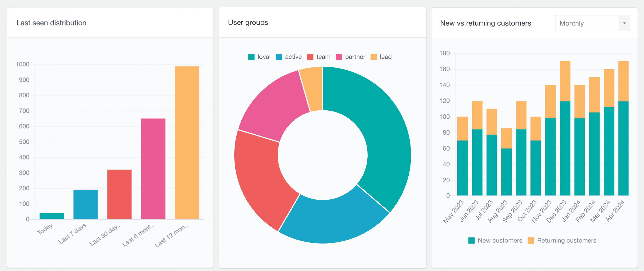The image size is (644, 271).
Task: Toggle the active legend item
Action: 289,57
